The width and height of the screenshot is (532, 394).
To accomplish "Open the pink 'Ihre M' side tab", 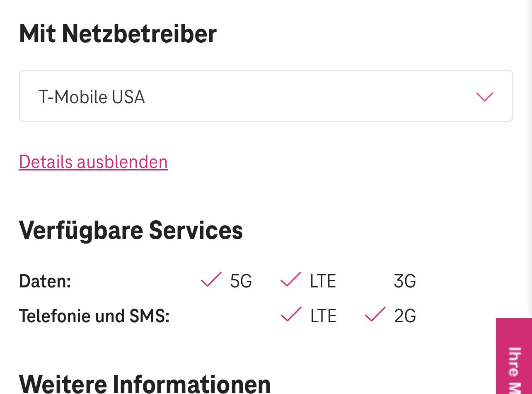I will [514, 357].
